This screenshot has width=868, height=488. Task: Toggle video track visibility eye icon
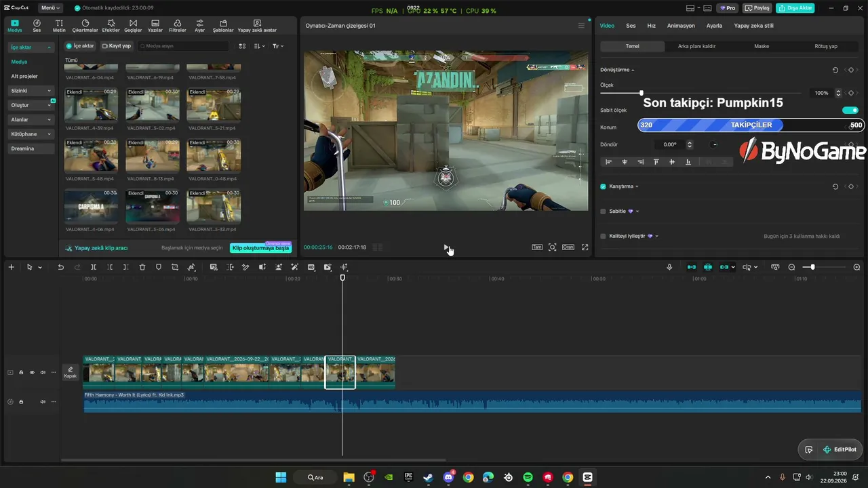[32, 372]
